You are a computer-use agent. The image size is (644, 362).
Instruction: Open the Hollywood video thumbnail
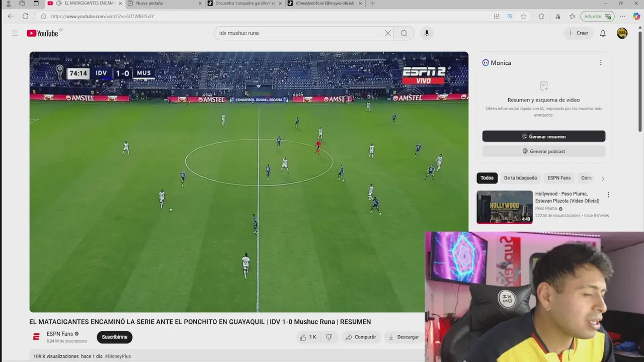click(x=505, y=207)
